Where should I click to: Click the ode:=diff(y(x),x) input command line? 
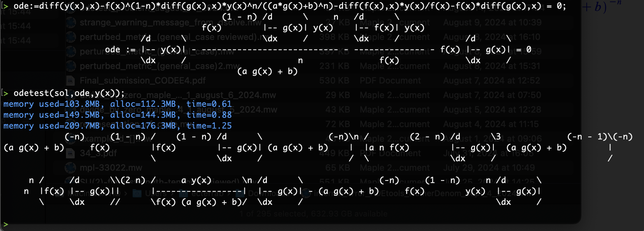pyautogui.click(x=290, y=6)
